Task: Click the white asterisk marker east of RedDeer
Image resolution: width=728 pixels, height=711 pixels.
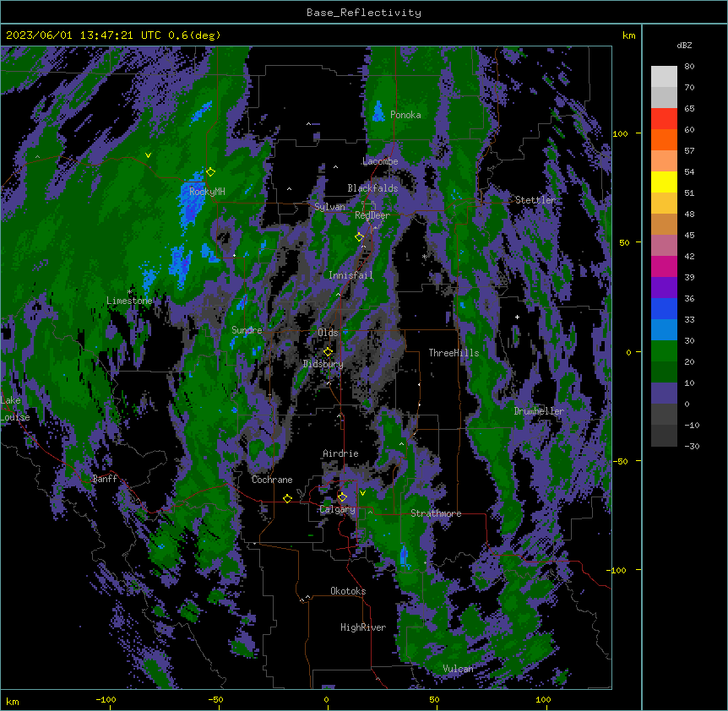Action: (424, 256)
